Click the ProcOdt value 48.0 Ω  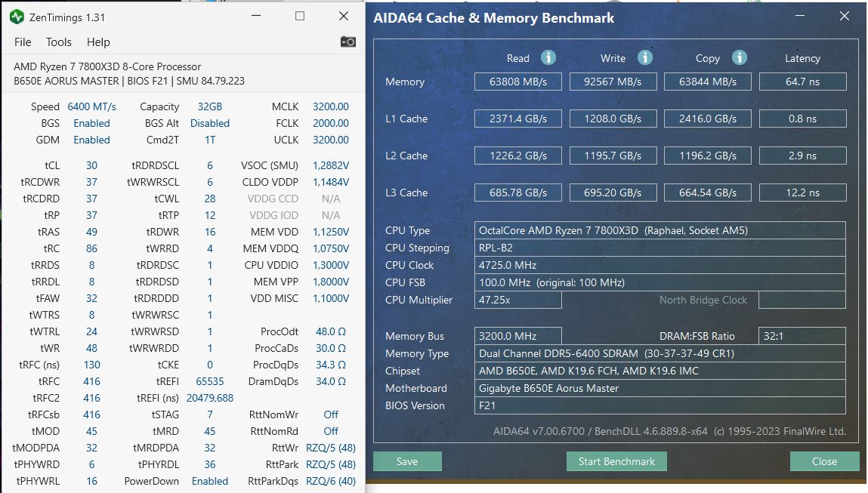tap(330, 331)
